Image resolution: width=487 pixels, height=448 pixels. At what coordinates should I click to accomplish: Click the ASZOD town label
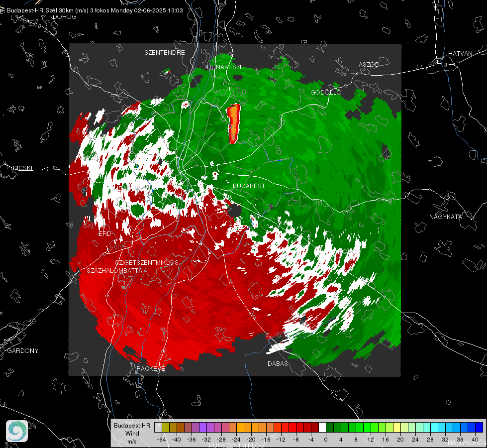click(369, 64)
